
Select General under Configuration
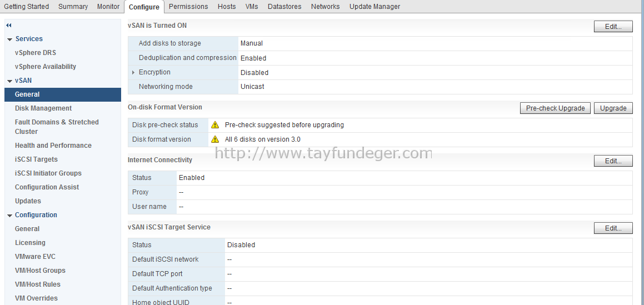pos(27,229)
